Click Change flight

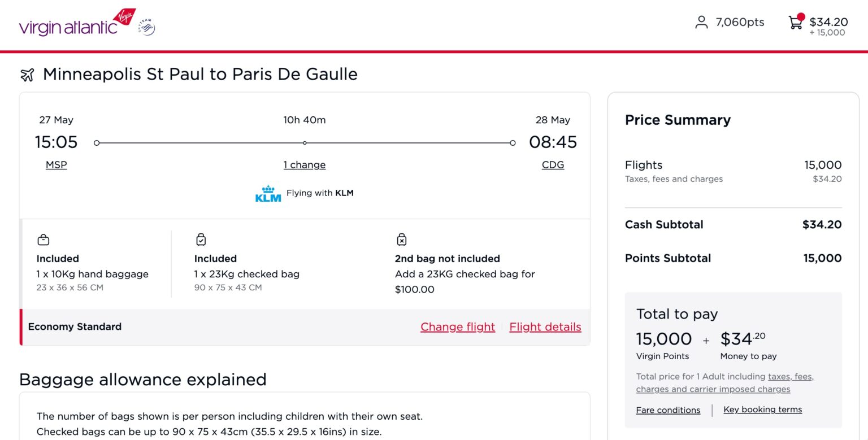(458, 326)
